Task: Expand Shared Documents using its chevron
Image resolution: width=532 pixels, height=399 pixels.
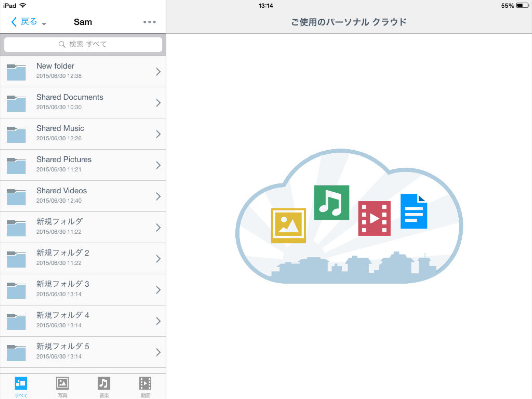Action: coord(158,103)
